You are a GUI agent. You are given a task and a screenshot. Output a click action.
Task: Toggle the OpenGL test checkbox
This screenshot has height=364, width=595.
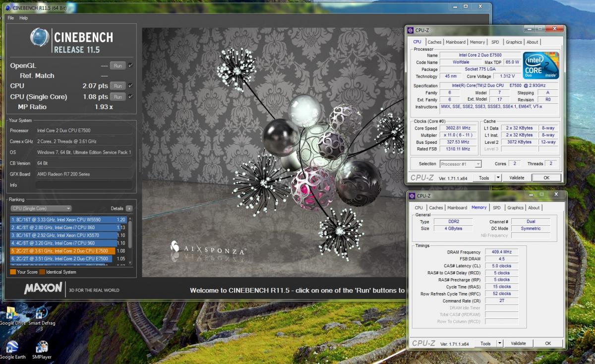click(x=130, y=65)
